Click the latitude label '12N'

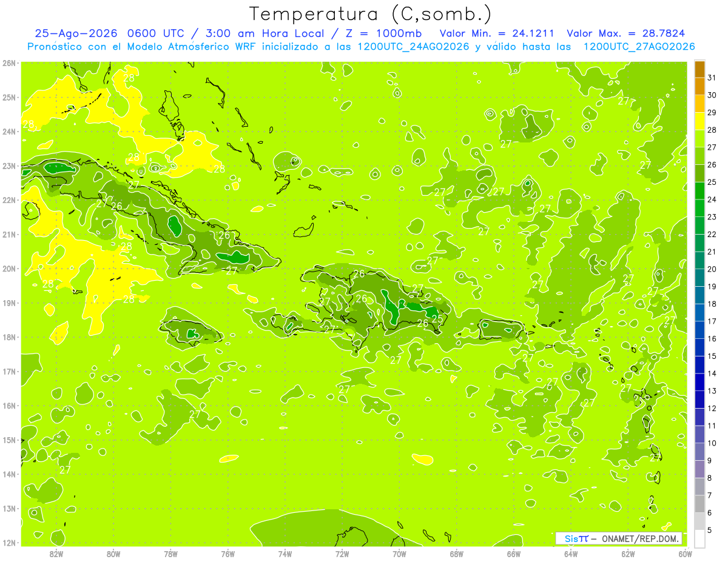[x=10, y=543]
